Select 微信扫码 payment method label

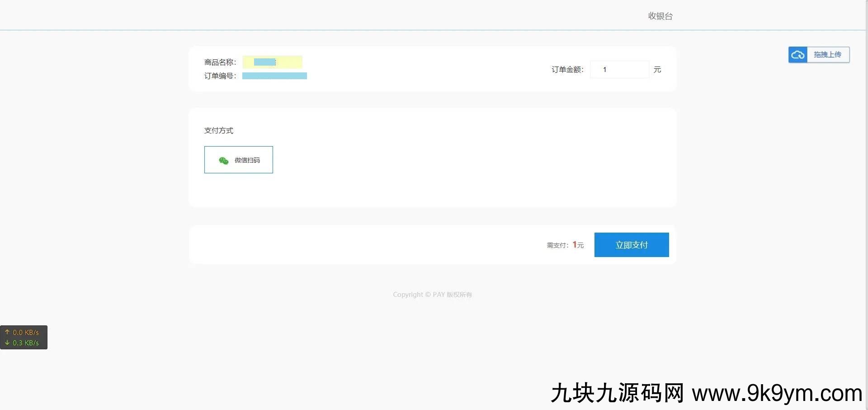[x=247, y=160]
